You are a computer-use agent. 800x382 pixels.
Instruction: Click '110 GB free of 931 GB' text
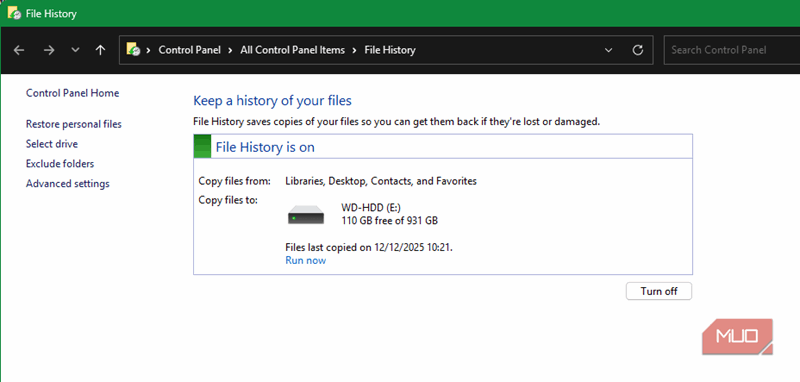click(389, 221)
